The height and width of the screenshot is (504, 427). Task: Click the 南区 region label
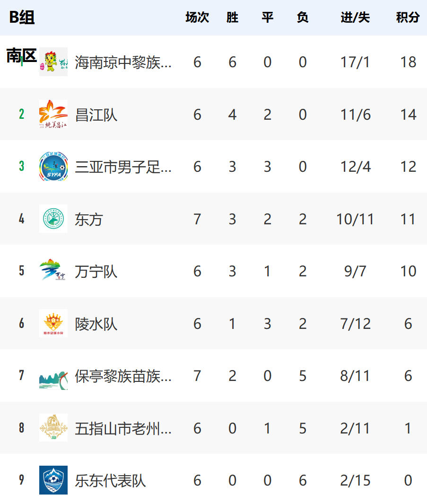pos(22,56)
